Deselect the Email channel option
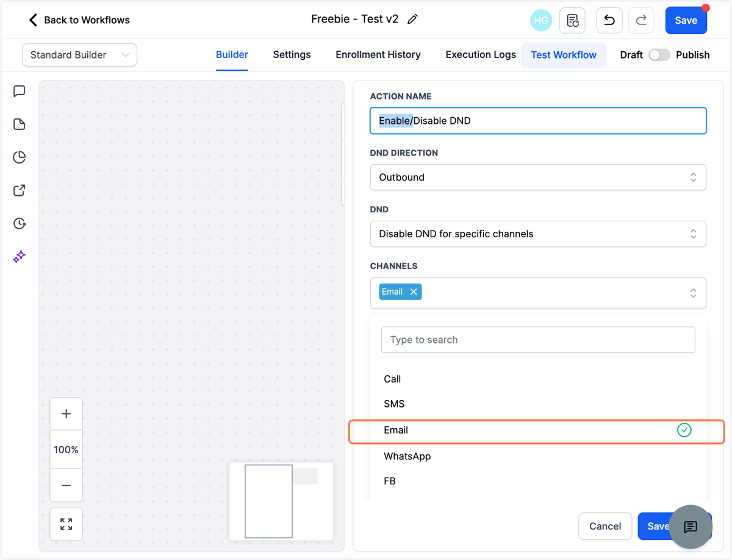The height and width of the screenshot is (560, 732). pyautogui.click(x=537, y=431)
